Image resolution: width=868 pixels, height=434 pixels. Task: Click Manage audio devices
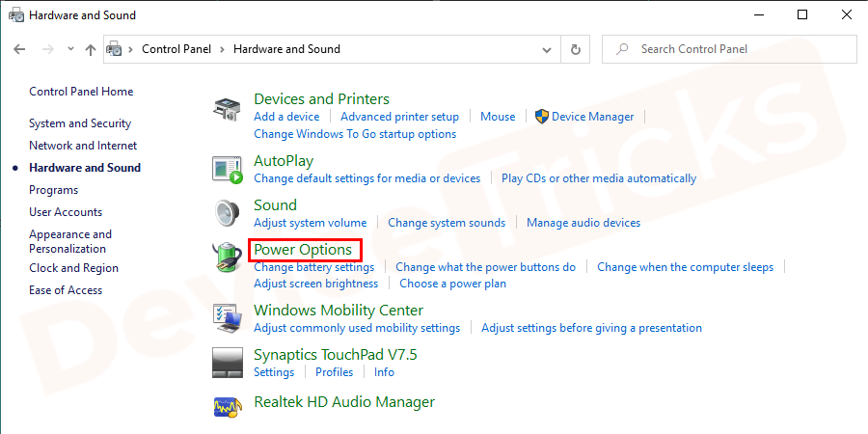pos(583,223)
